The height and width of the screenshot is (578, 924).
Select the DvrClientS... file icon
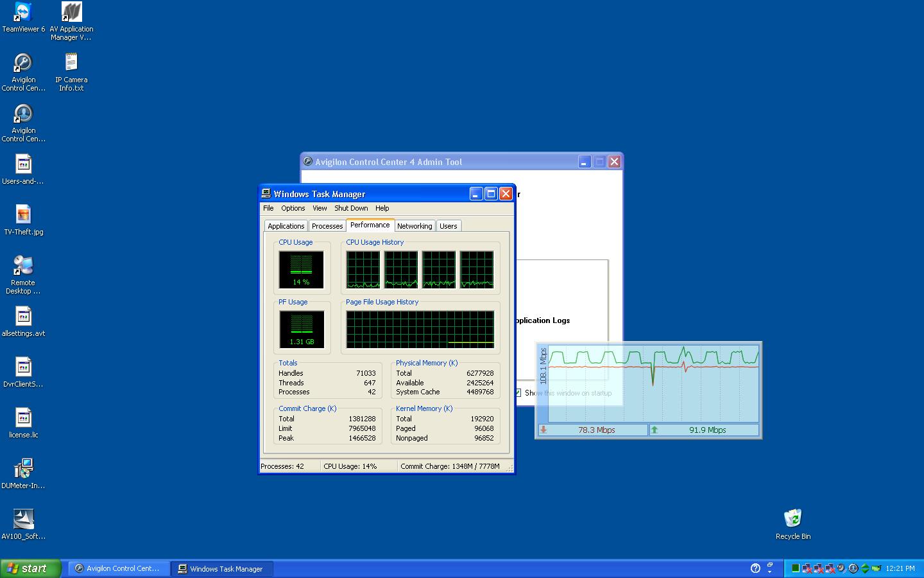(23, 367)
